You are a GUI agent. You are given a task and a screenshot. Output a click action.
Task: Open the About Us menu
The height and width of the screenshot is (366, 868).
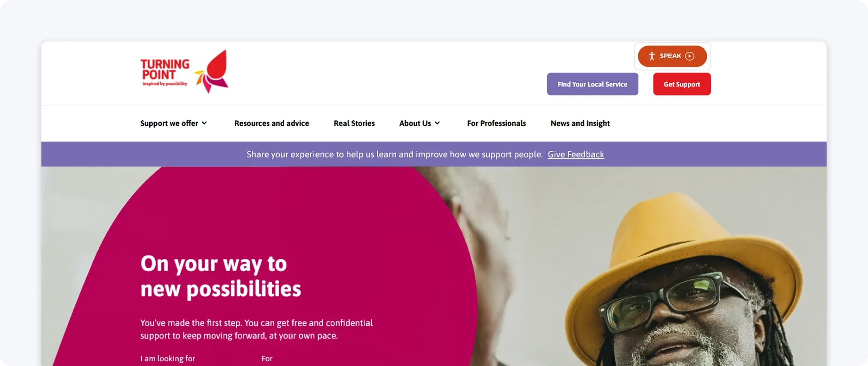[x=420, y=123]
